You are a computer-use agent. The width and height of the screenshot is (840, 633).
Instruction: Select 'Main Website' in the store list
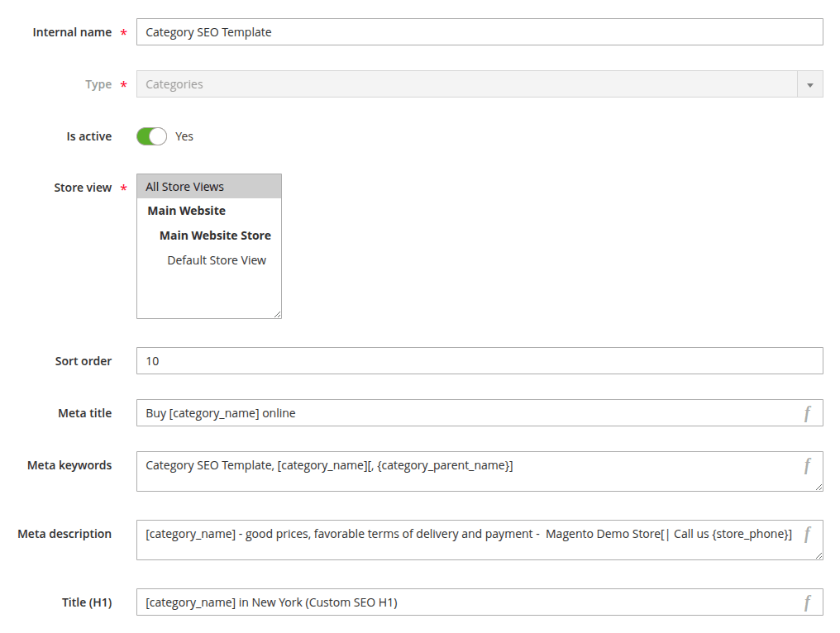point(186,210)
